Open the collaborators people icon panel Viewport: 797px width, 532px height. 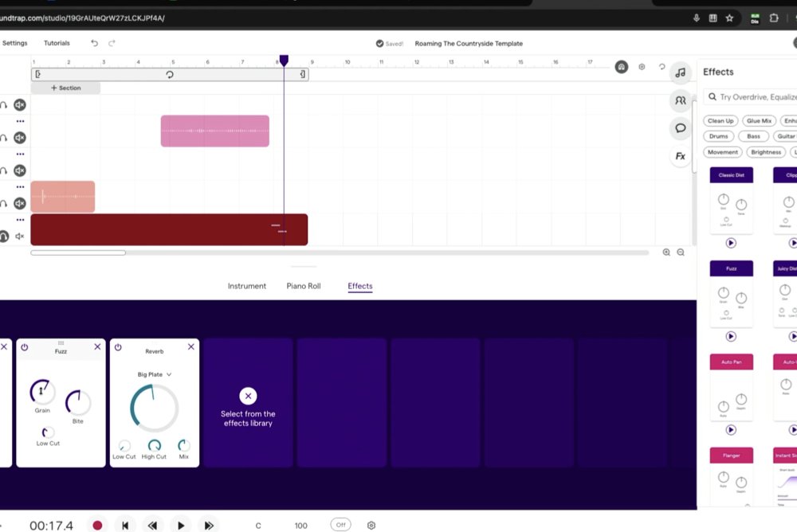pyautogui.click(x=680, y=100)
